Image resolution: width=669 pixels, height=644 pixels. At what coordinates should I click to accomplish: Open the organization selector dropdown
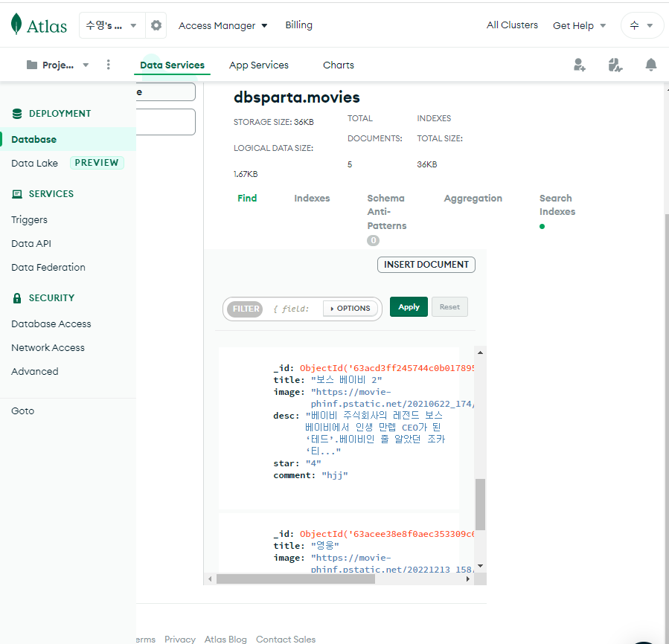[x=112, y=25]
